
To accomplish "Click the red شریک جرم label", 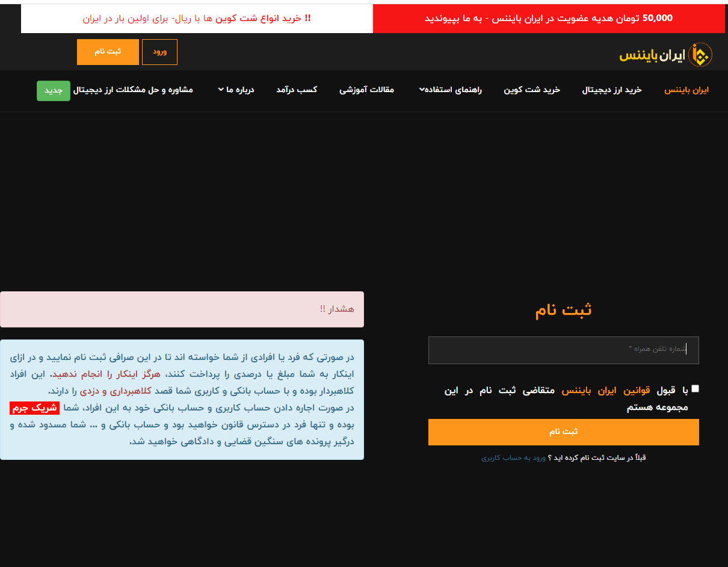I will (34, 408).
